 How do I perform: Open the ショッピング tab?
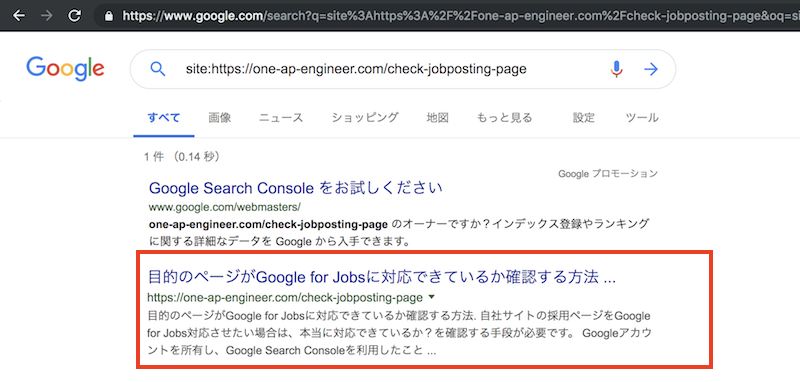(x=365, y=118)
